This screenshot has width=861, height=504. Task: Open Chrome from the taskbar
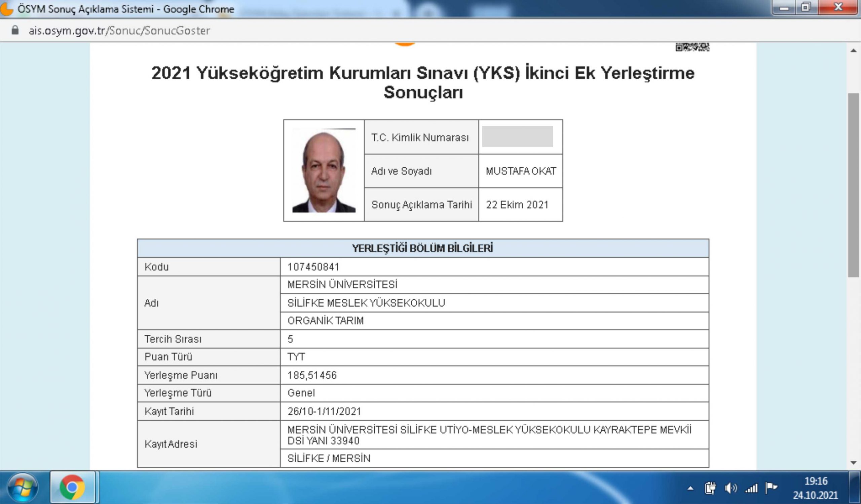(x=72, y=487)
